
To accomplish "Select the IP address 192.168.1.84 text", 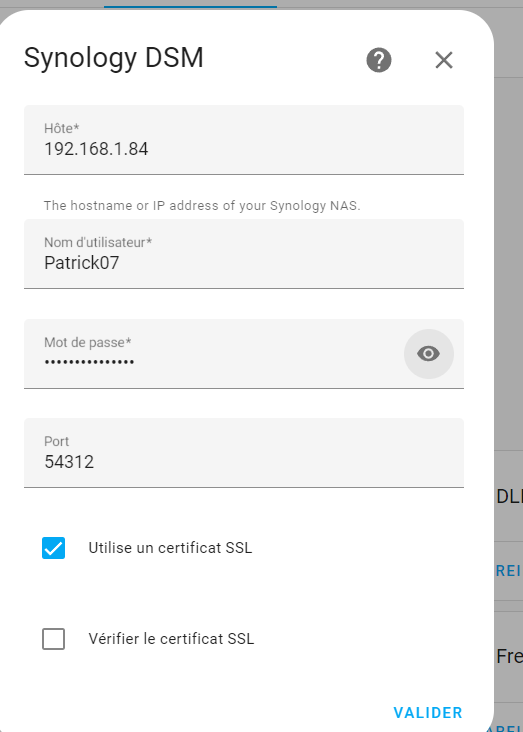I will click(96, 149).
